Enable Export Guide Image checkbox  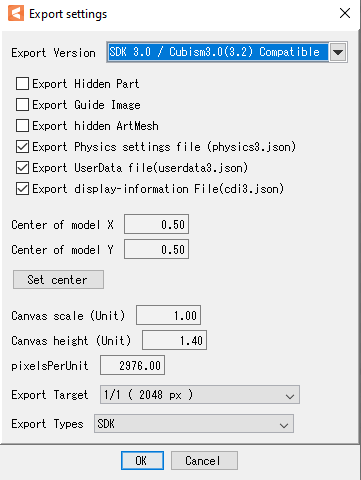pos(22,105)
